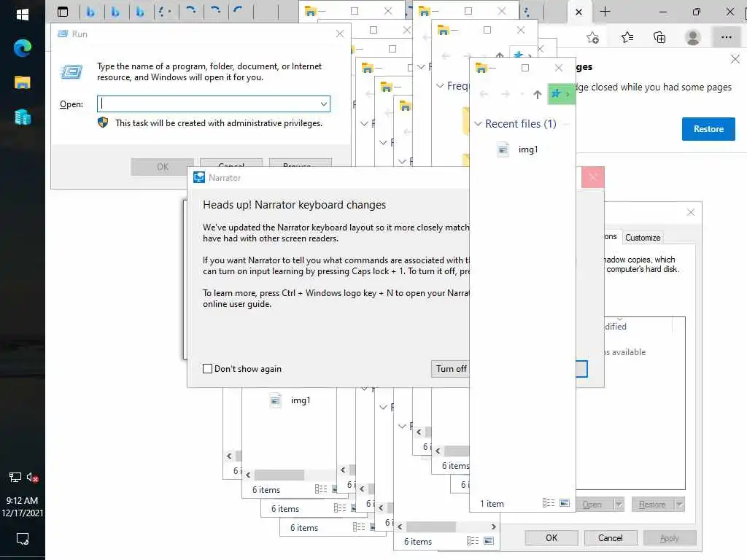747x560 pixels.
Task: Open the dropdown arrow beside the Open button
Action: tap(619, 505)
